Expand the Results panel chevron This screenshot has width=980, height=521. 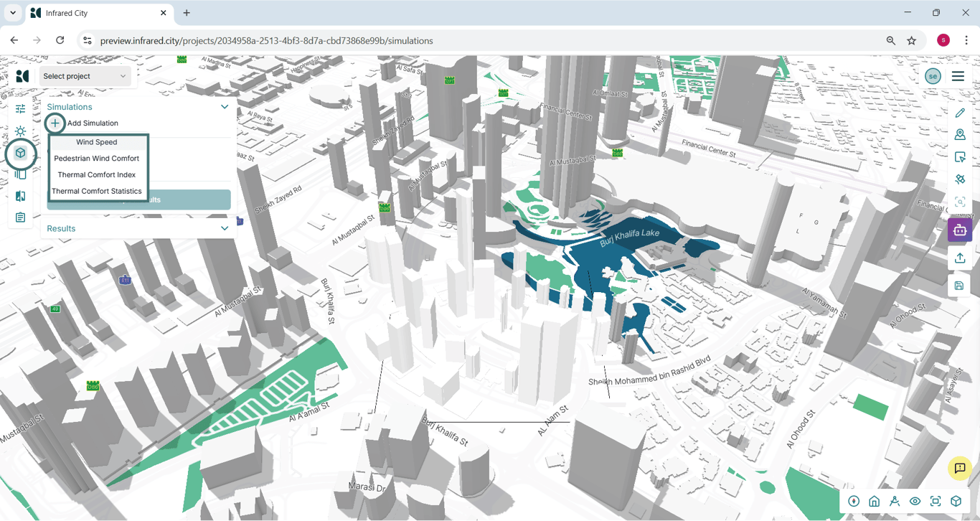225,228
